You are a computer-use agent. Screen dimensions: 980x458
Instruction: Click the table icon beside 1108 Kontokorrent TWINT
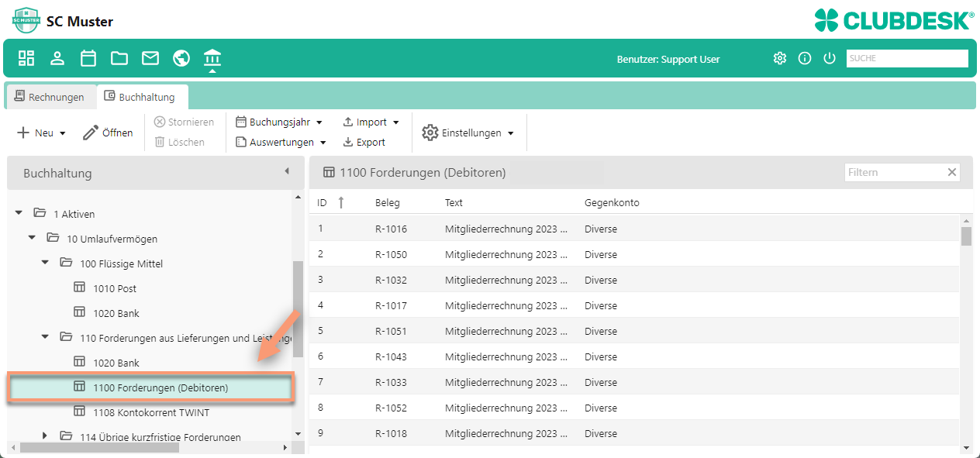tap(79, 412)
